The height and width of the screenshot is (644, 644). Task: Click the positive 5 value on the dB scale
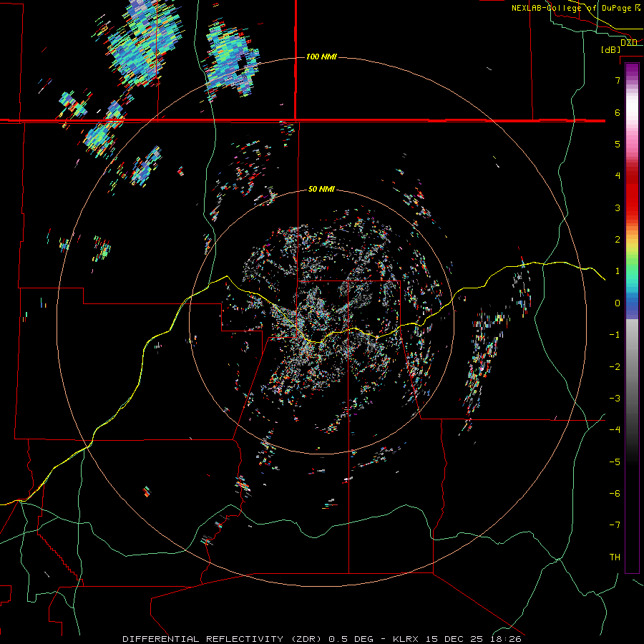pos(618,144)
